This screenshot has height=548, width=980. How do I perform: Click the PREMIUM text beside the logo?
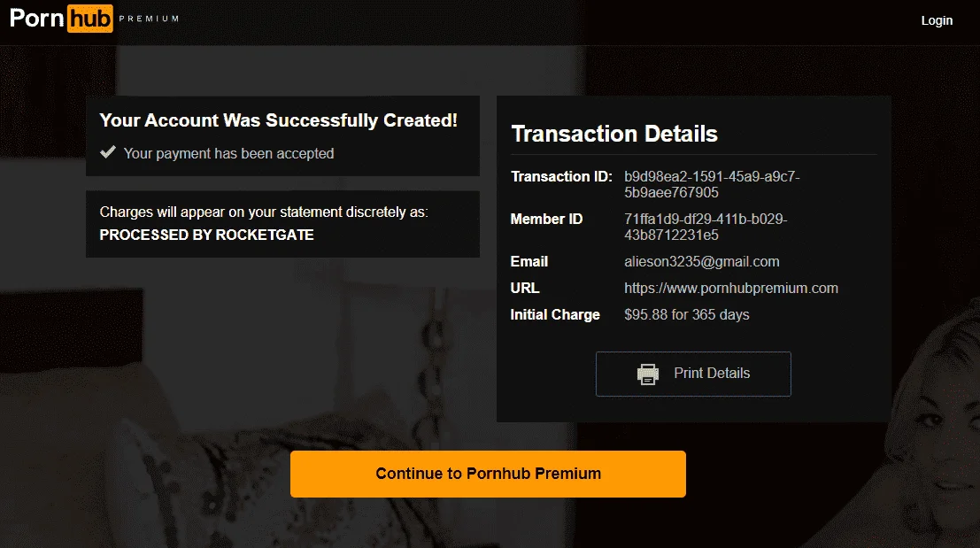coord(149,19)
